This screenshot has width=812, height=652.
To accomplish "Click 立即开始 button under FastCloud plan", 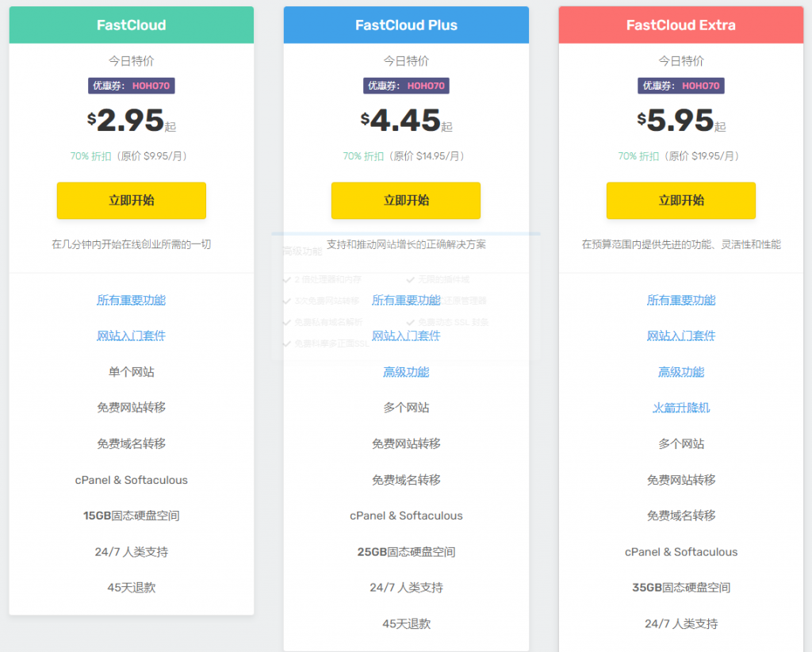I will [x=131, y=201].
